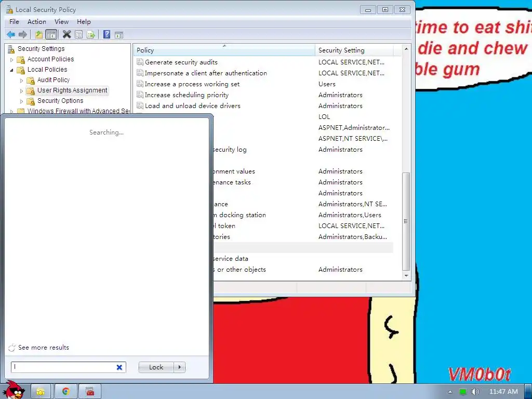Show hidden tray icons arrow
Screen dimensions: 532x399
pyautogui.click(x=450, y=392)
